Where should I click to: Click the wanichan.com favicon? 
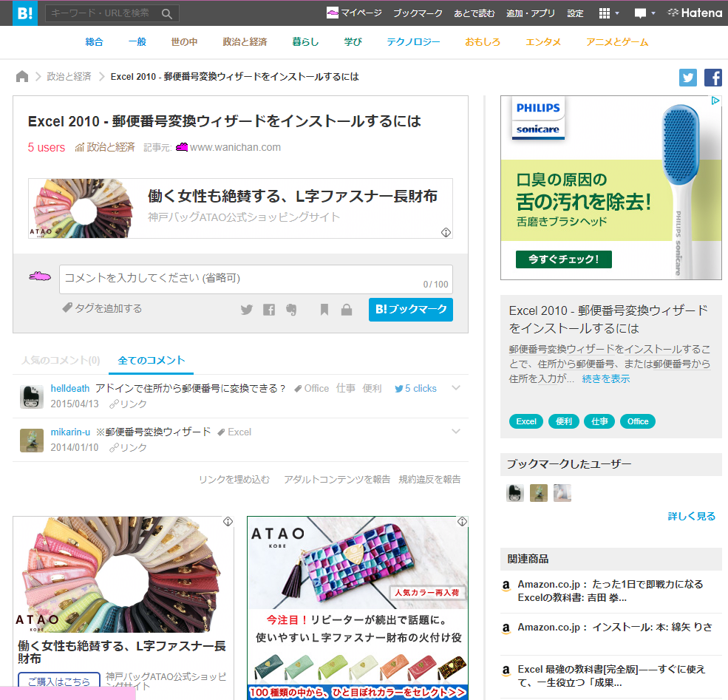click(182, 147)
